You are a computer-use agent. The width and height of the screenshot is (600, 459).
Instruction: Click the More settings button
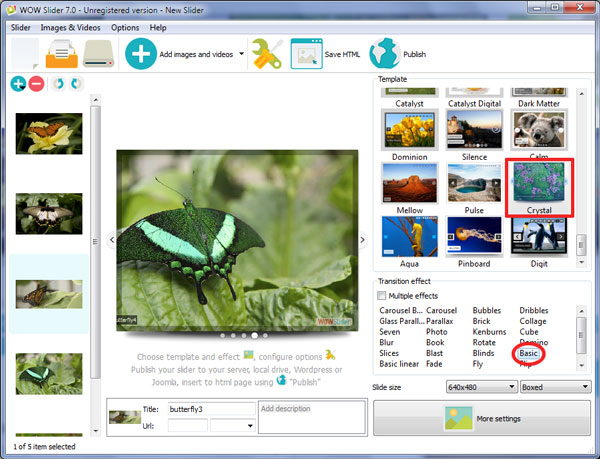coord(482,418)
